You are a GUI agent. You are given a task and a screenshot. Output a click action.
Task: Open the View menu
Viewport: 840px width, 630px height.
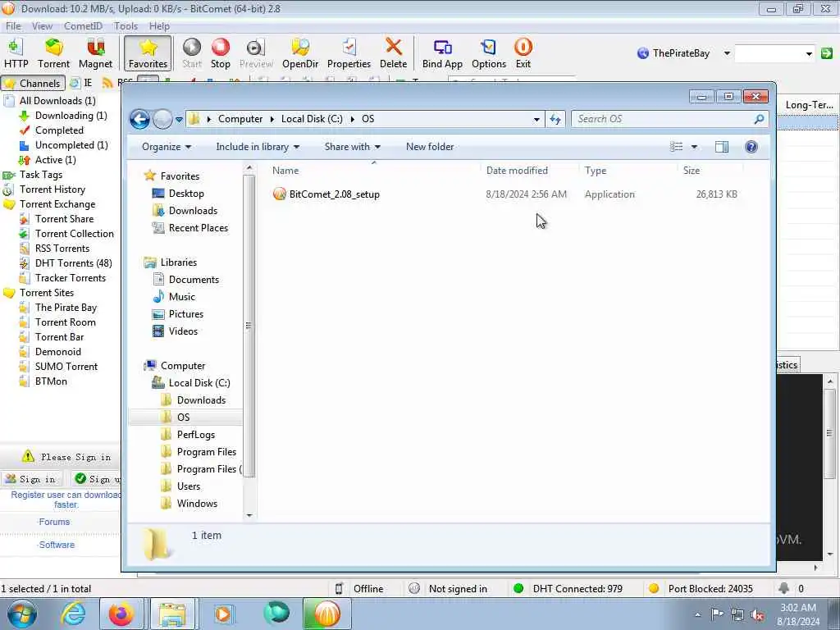[42, 25]
